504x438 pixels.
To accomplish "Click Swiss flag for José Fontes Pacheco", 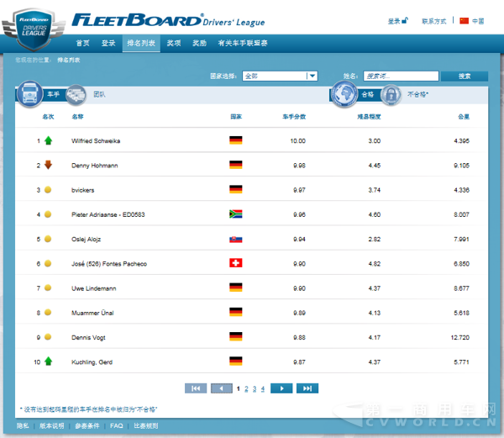I will click(x=235, y=263).
